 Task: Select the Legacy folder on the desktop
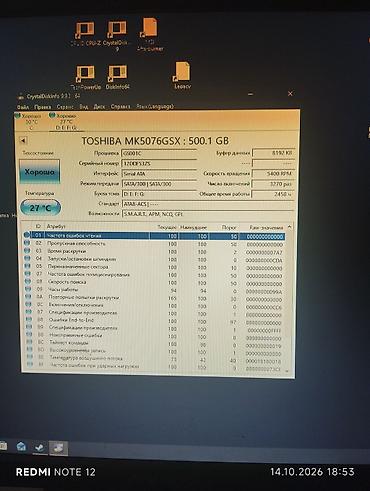point(182,76)
